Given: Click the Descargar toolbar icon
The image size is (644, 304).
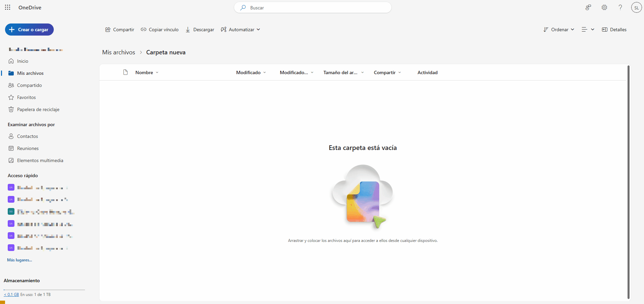Looking at the screenshot, I should [x=188, y=30].
